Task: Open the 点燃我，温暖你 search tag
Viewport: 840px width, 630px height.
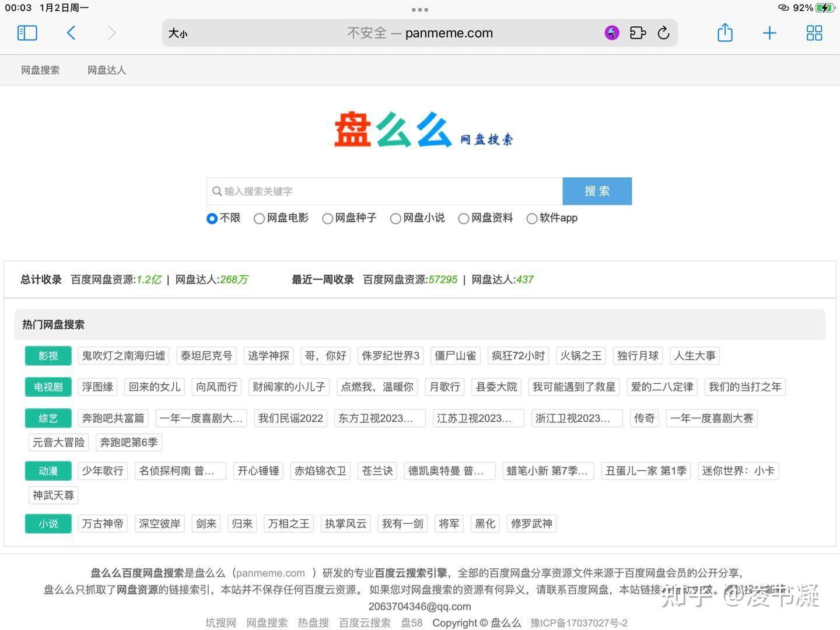Action: pos(377,387)
